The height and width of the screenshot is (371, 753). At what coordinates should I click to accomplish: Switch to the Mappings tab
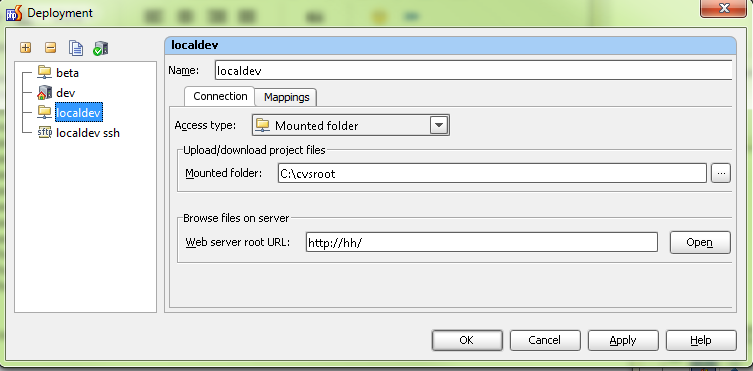coord(286,97)
